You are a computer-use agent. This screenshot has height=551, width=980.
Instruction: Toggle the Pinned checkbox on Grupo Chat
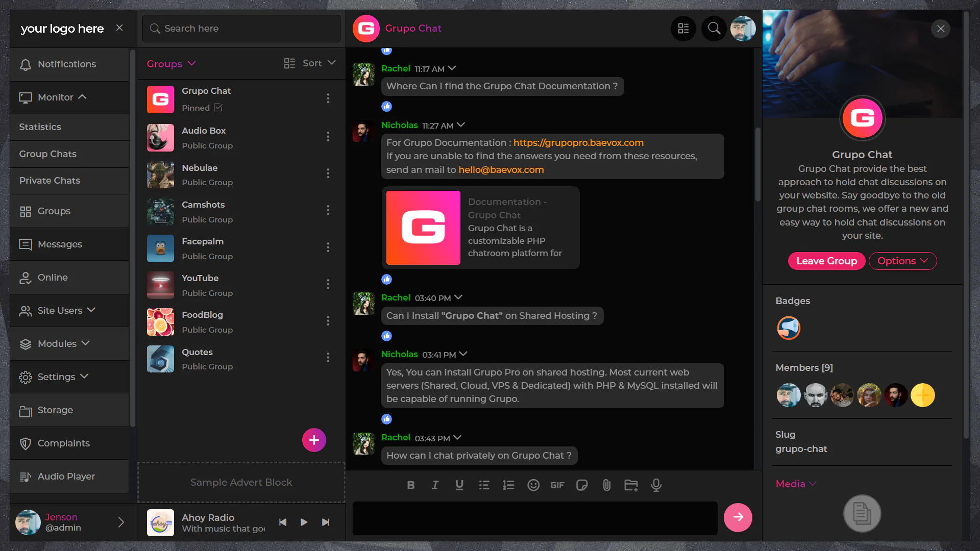218,108
